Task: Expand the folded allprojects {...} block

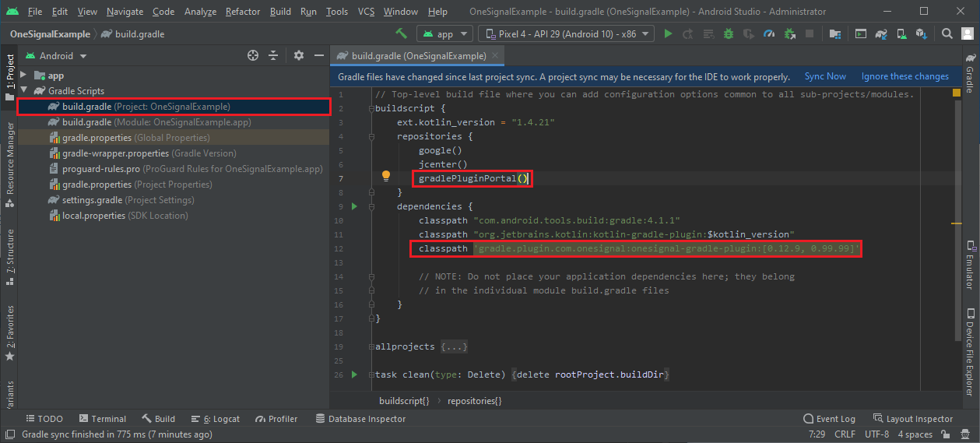Action: [454, 346]
